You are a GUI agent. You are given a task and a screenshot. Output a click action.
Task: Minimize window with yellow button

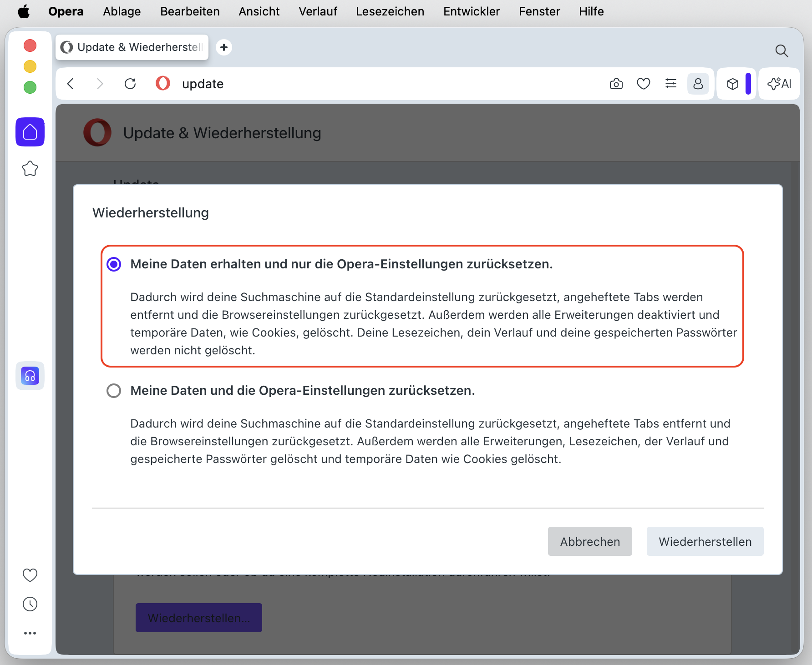30,66
